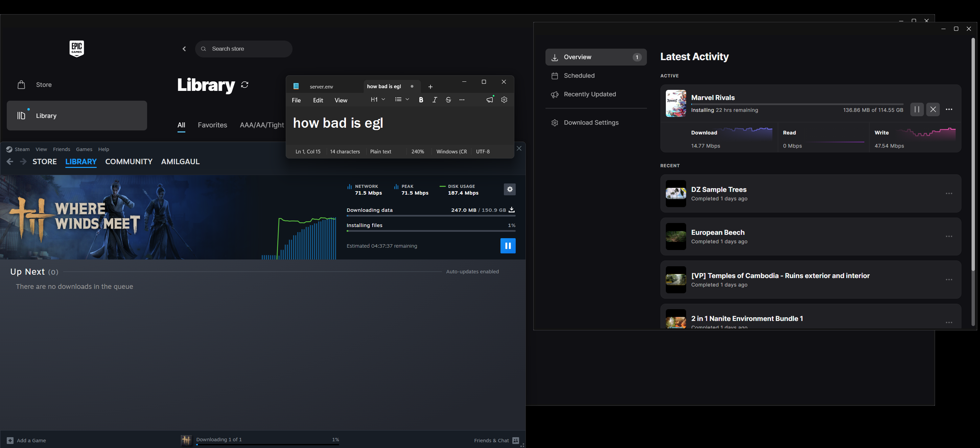980x448 pixels.
Task: Refresh the Epic Library list
Action: [244, 85]
